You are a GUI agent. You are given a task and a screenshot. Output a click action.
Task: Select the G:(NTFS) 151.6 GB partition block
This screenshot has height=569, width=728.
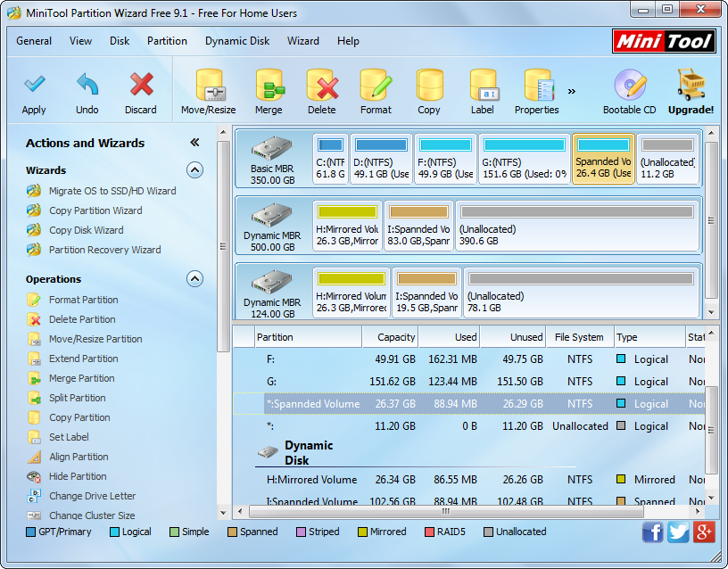point(525,159)
